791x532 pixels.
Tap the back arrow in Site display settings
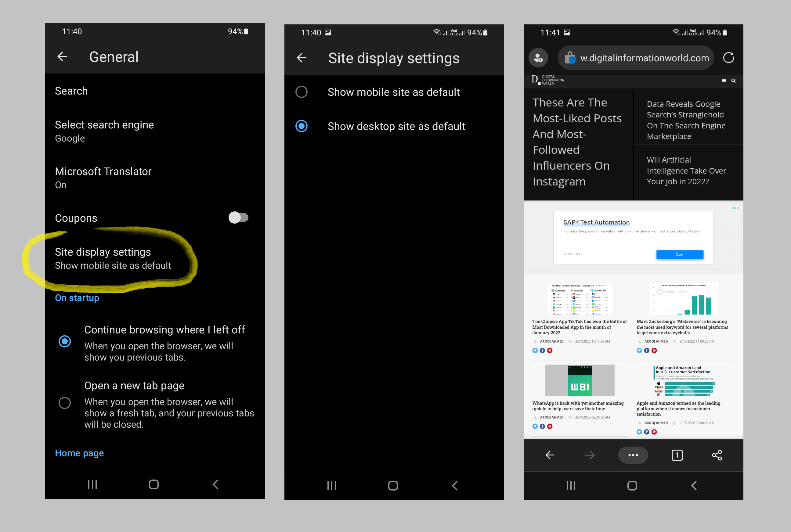click(303, 58)
